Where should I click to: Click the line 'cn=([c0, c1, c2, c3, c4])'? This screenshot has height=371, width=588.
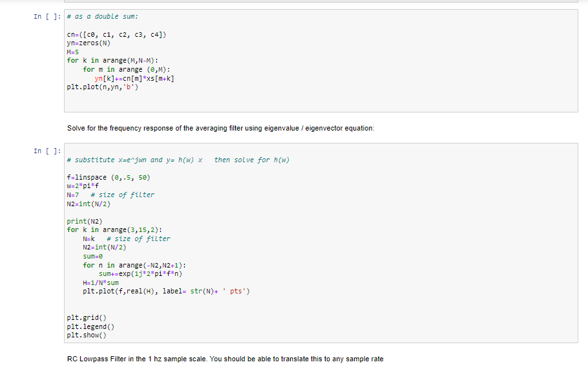tap(116, 34)
